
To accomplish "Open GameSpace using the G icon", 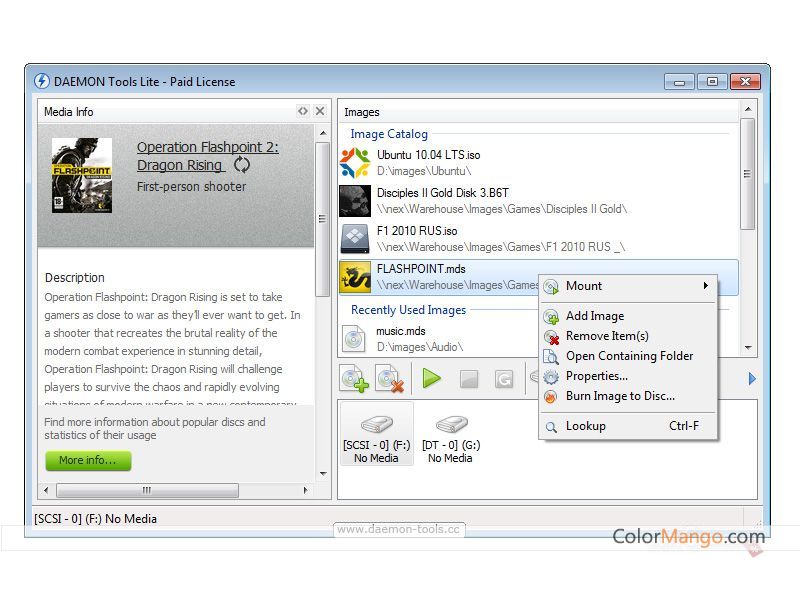I will 505,378.
